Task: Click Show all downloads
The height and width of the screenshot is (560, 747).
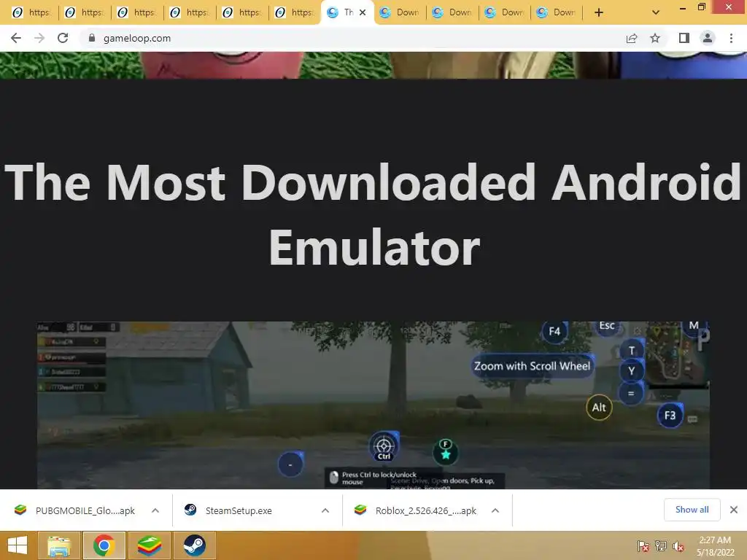Action: coord(692,510)
